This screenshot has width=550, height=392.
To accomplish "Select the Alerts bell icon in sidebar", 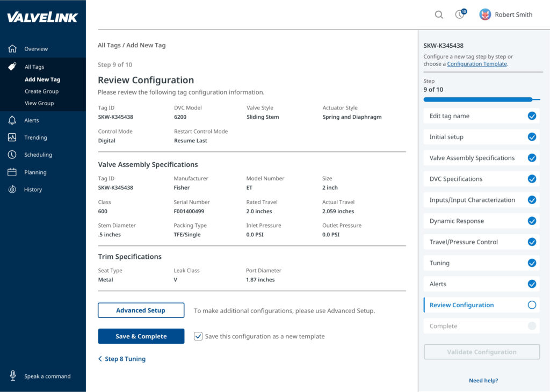I will click(x=12, y=120).
